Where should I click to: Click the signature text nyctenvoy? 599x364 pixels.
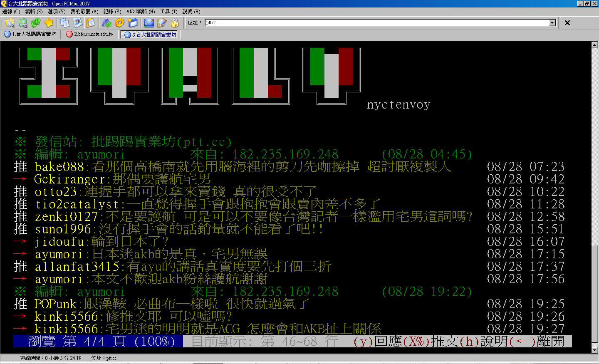click(x=399, y=104)
